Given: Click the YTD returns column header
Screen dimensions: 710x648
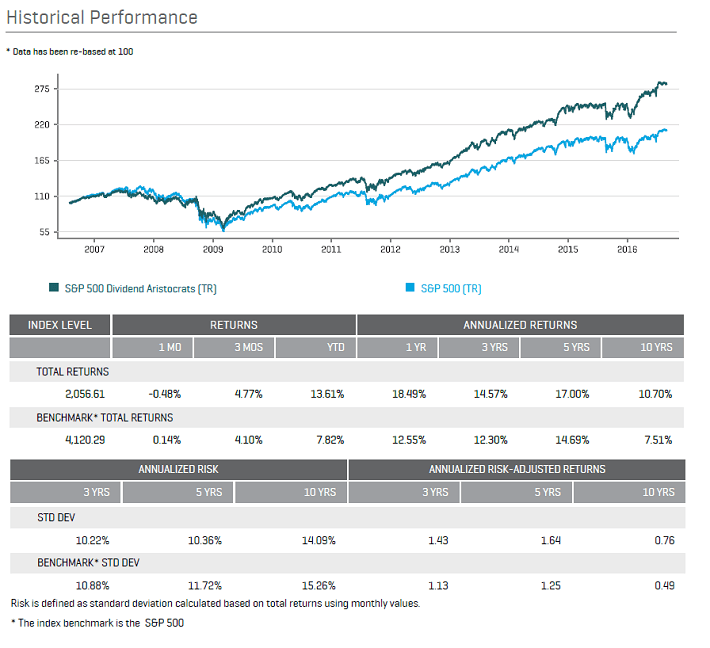Looking at the screenshot, I should [316, 348].
